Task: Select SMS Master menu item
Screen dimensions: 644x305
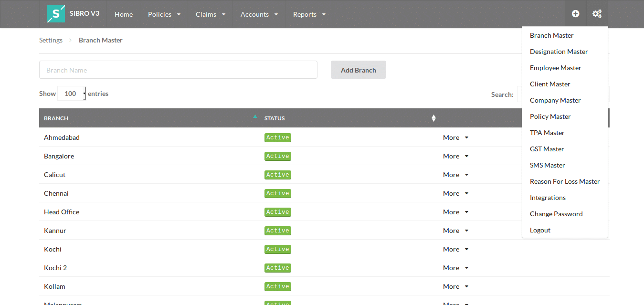Action: (565, 165)
